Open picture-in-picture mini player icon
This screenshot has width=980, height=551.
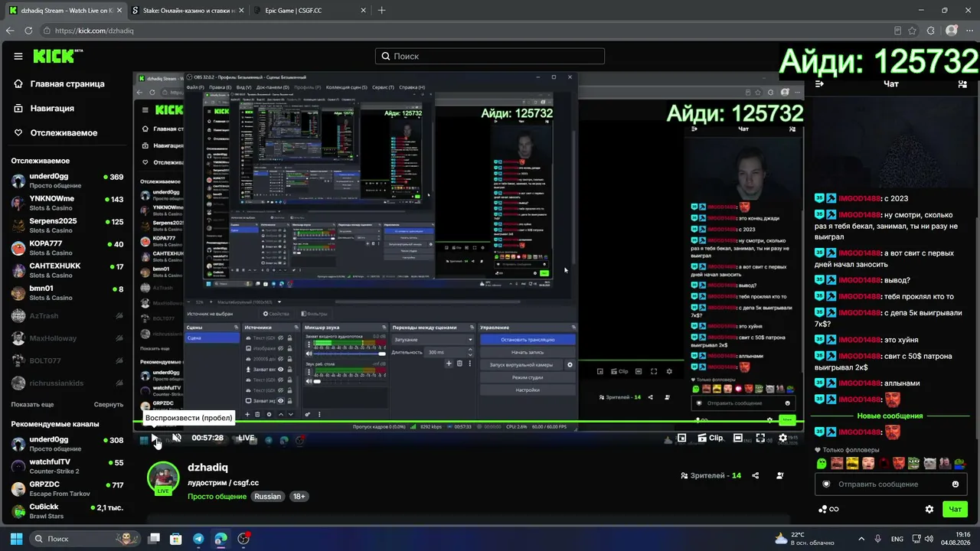[681, 439]
